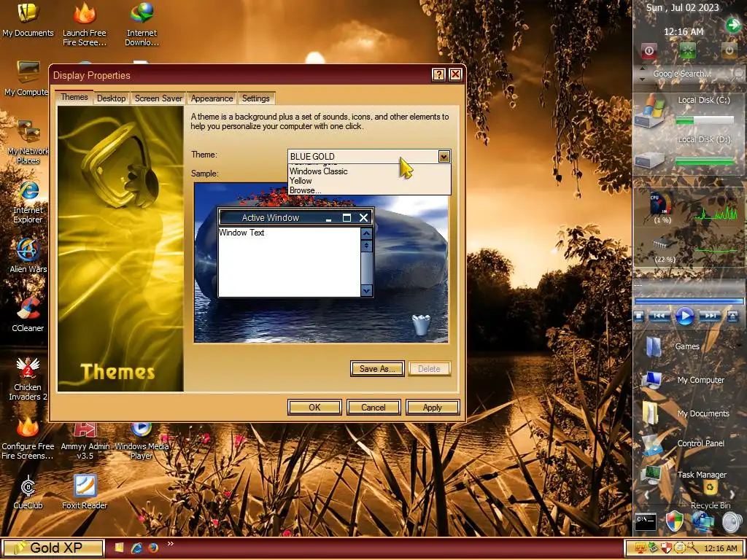747x560 pixels.
Task: Click the orange standby power button
Action: click(x=729, y=50)
